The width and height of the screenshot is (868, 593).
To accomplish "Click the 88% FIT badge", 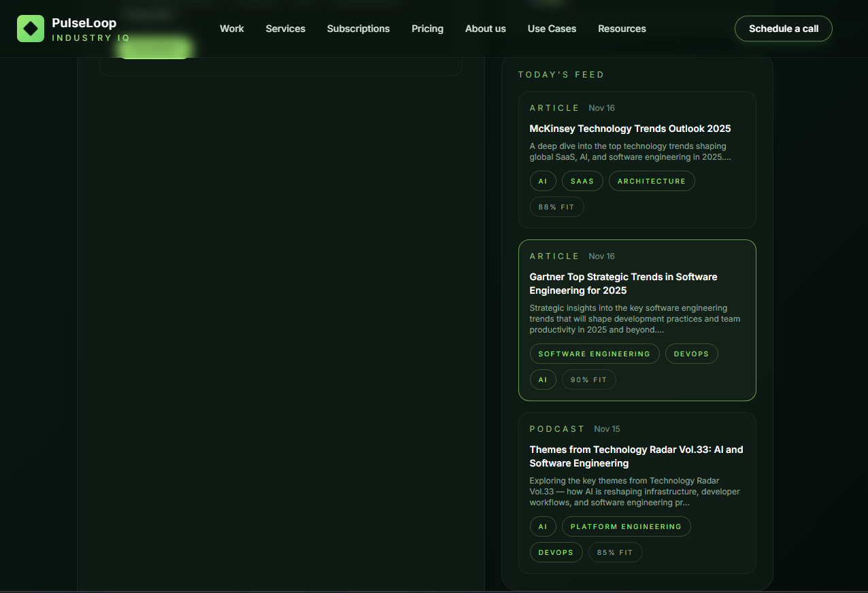I will (556, 207).
